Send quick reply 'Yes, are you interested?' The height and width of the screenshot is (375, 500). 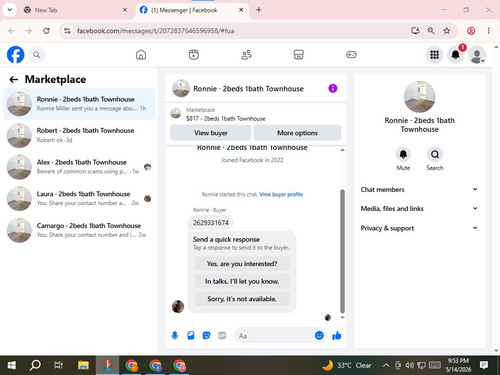point(242,264)
